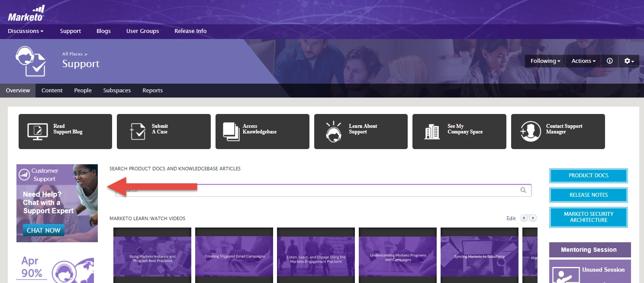Switch to the Content tab
Screen dimensions: 644x283
[52, 91]
